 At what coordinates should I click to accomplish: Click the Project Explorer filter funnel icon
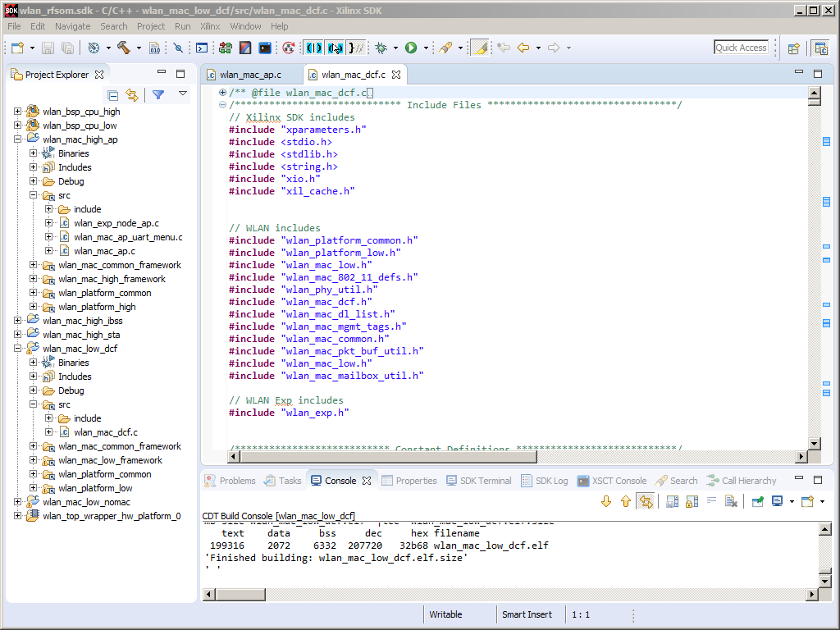tap(158, 95)
